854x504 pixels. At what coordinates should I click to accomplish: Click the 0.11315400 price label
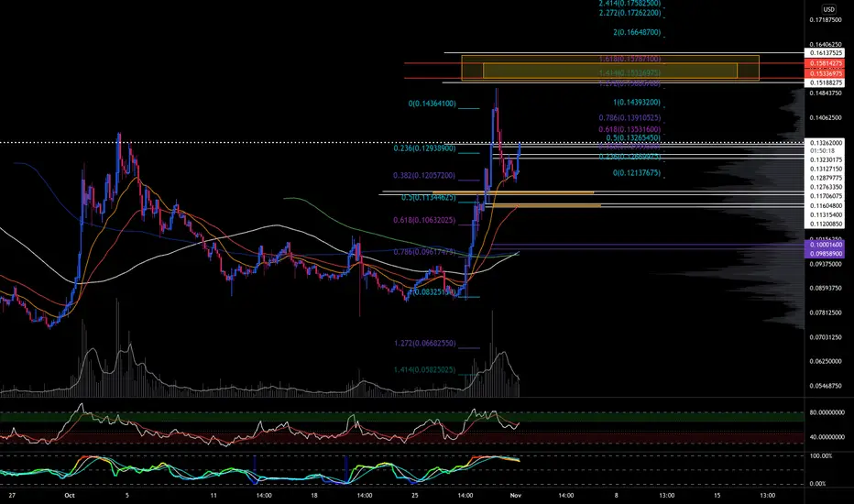(825, 215)
